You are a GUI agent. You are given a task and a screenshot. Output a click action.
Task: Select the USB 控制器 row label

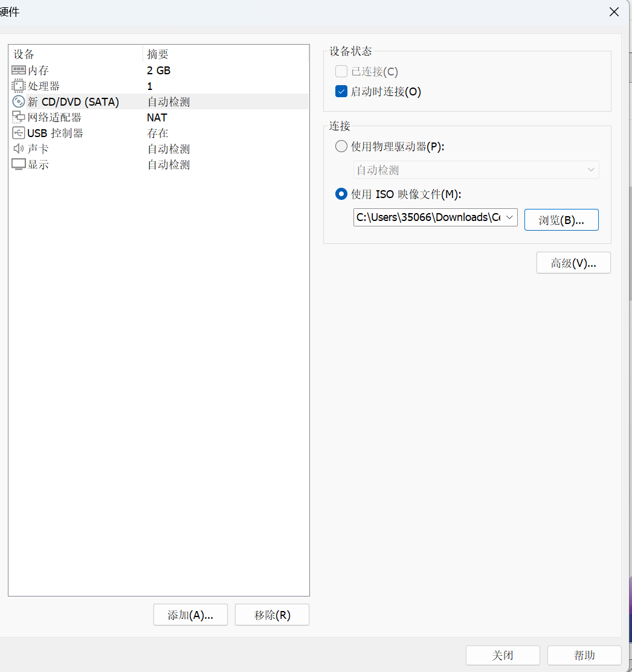pyautogui.click(x=55, y=133)
